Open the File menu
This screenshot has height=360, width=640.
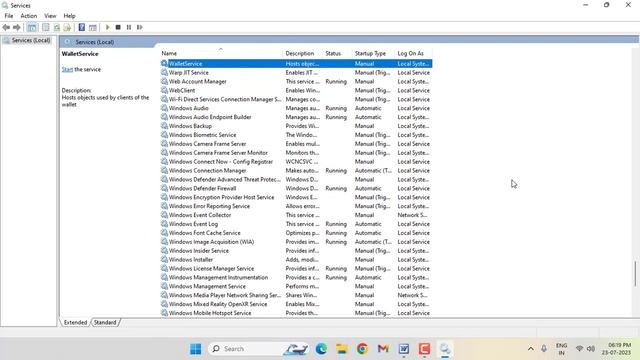[x=9, y=16]
